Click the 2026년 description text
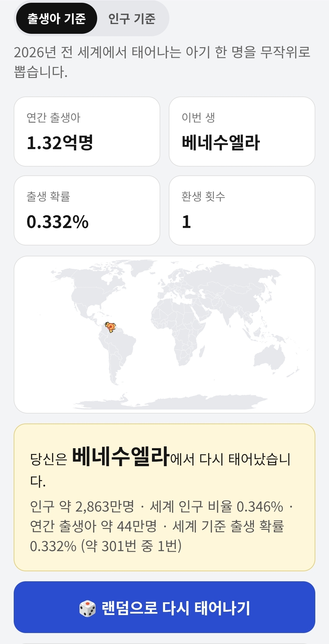Screen dimensions: 329x644 point(162,62)
